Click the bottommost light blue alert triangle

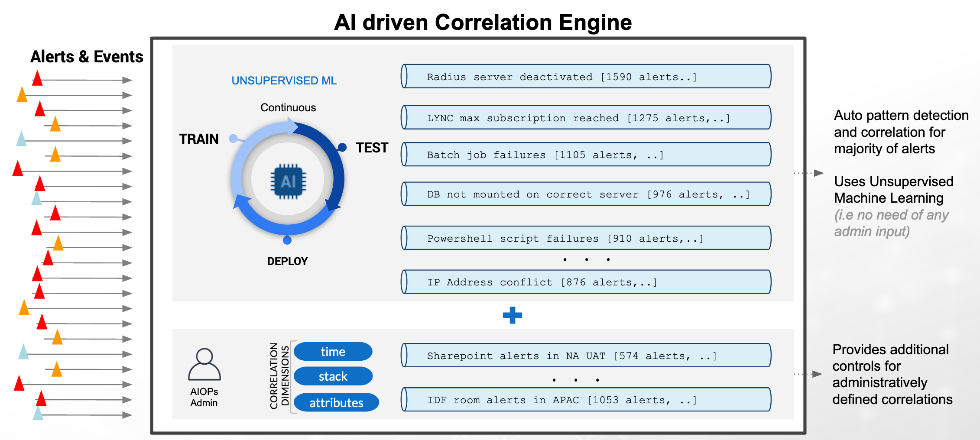point(38,413)
